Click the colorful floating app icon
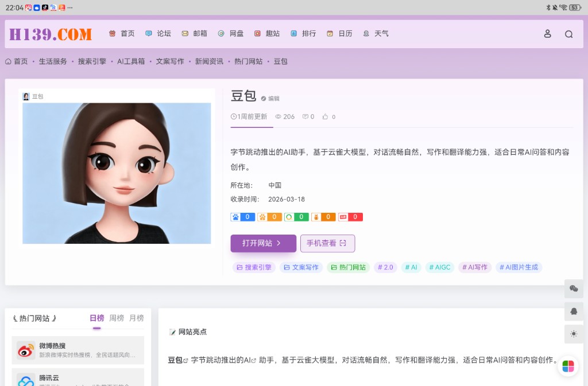 pos(568,366)
